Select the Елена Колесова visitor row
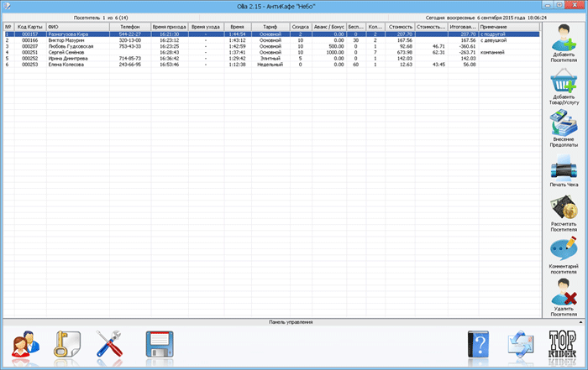 click(272, 65)
